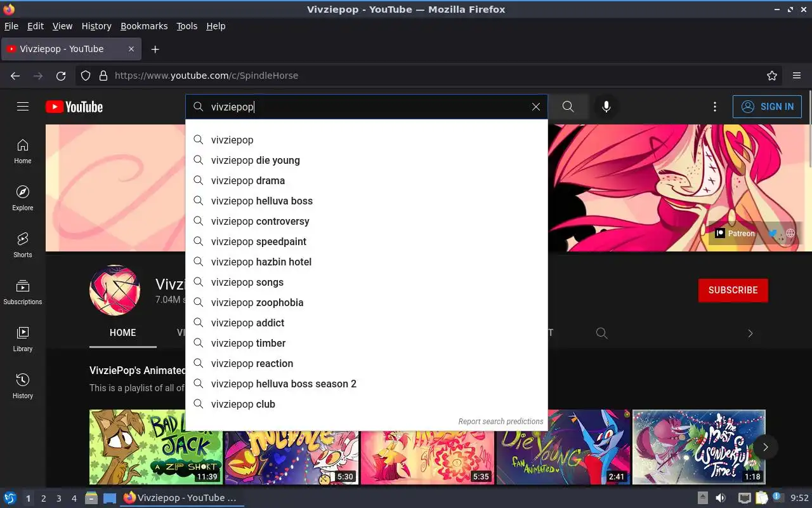Select suggestion 'vivziepop addict'
Viewport: 812px width, 508px height.
pyautogui.click(x=367, y=323)
